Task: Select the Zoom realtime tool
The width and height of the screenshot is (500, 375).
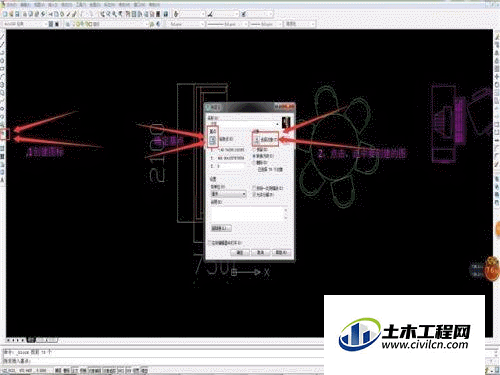Action: click(x=109, y=14)
